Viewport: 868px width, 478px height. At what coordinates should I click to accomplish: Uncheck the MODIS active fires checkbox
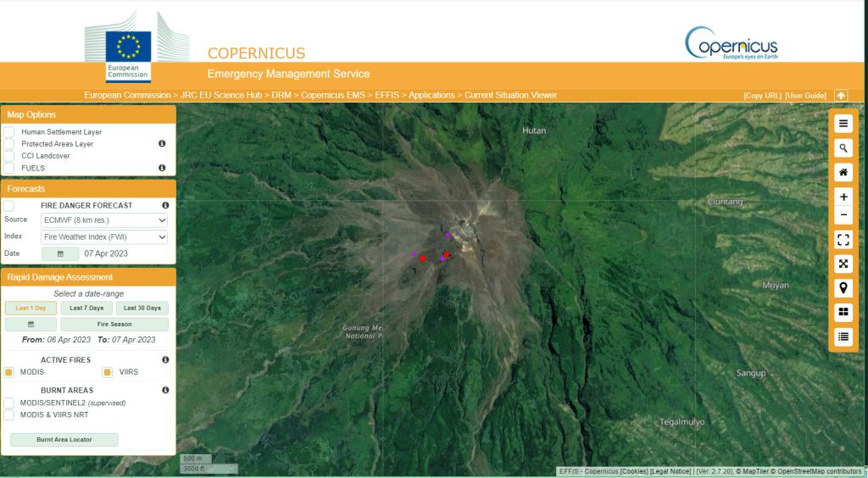click(9, 372)
